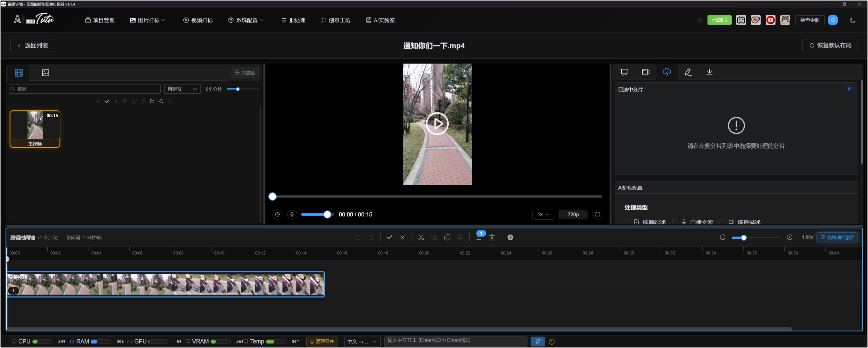Image resolution: width=868 pixels, height=348 pixels.
Task: Toggle fullscreen on the video player
Action: (x=597, y=215)
